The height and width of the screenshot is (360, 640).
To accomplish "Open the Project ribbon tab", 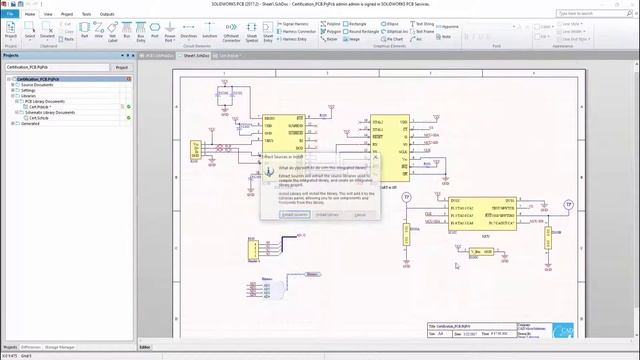I will [67, 14].
